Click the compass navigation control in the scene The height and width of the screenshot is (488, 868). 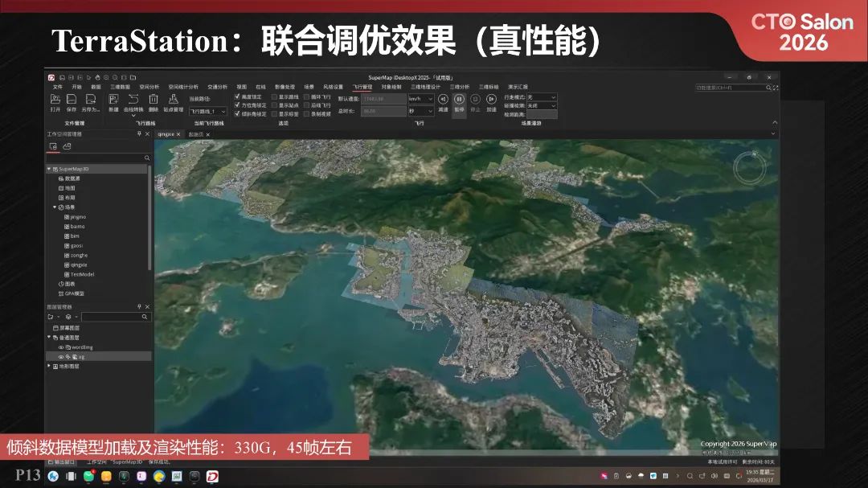[749, 166]
